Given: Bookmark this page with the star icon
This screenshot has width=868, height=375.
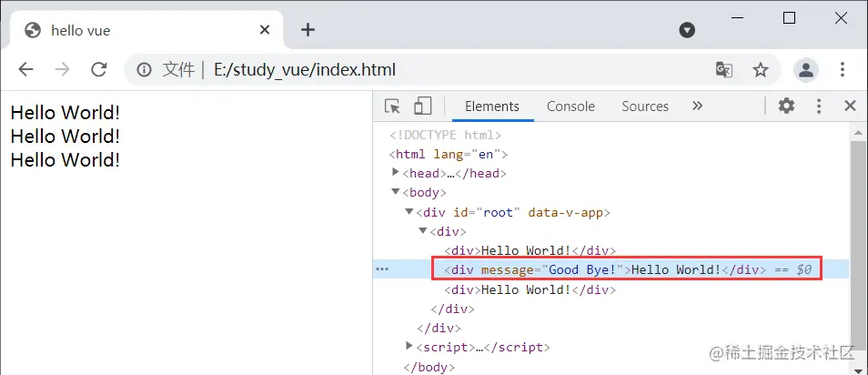Looking at the screenshot, I should point(761,70).
